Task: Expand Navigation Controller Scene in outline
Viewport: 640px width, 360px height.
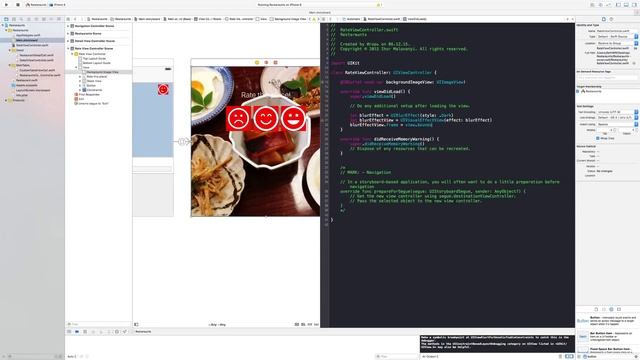Action: pyautogui.click(x=68, y=26)
